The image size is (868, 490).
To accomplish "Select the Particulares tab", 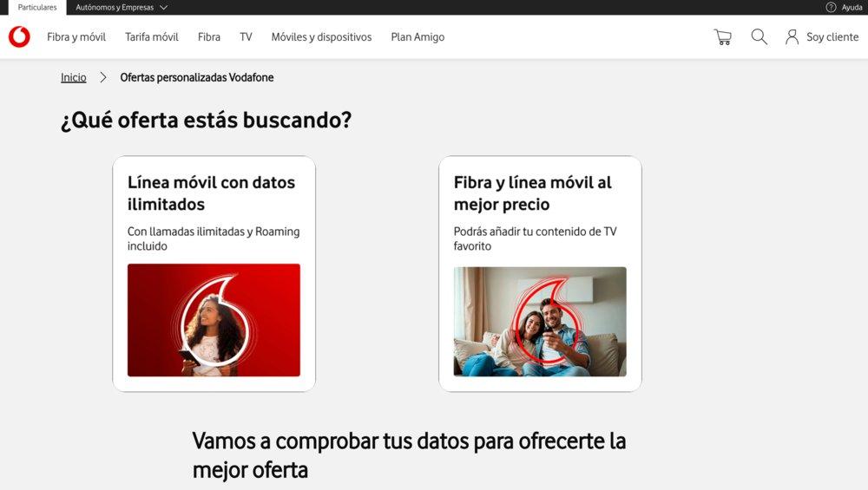I will 37,7.
